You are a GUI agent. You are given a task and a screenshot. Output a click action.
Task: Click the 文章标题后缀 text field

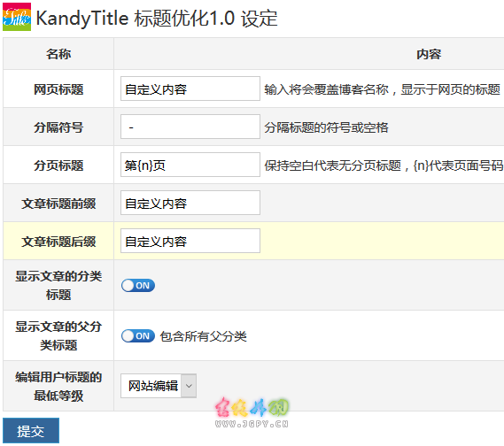pyautogui.click(x=190, y=241)
